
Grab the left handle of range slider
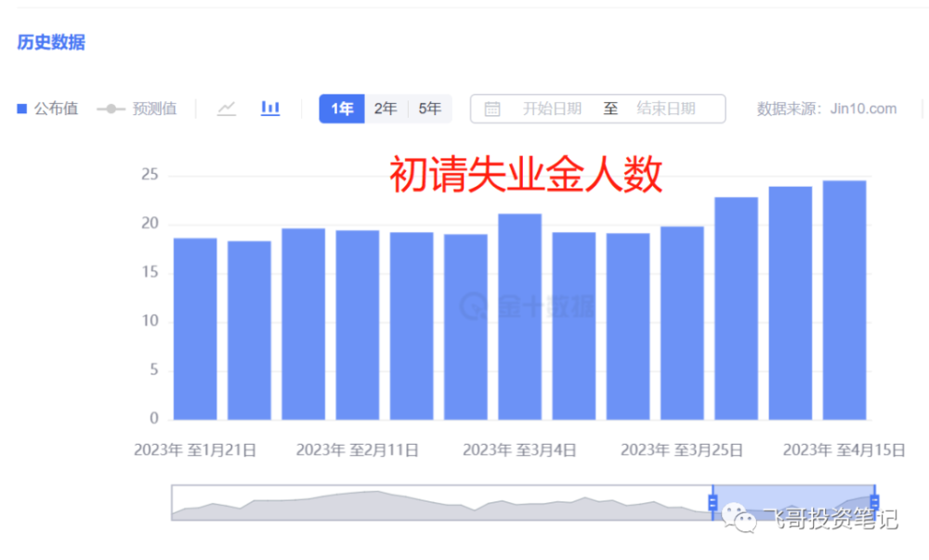click(x=713, y=502)
